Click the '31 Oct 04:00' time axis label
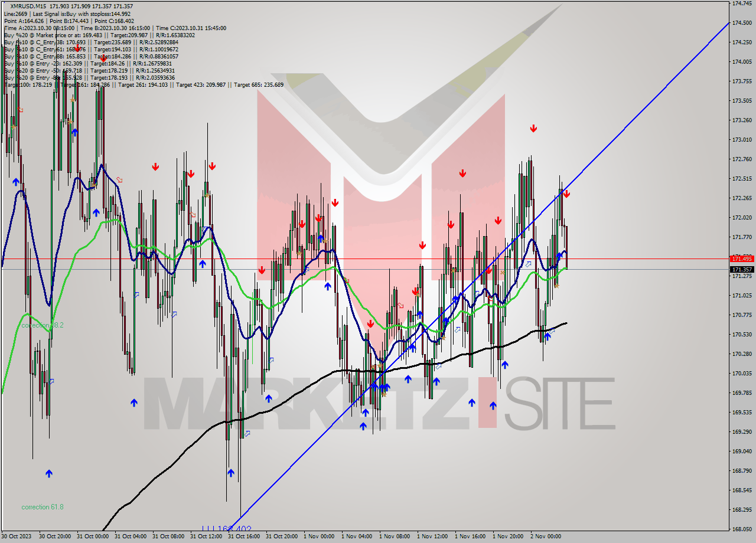This screenshot has width=756, height=543. (x=131, y=537)
